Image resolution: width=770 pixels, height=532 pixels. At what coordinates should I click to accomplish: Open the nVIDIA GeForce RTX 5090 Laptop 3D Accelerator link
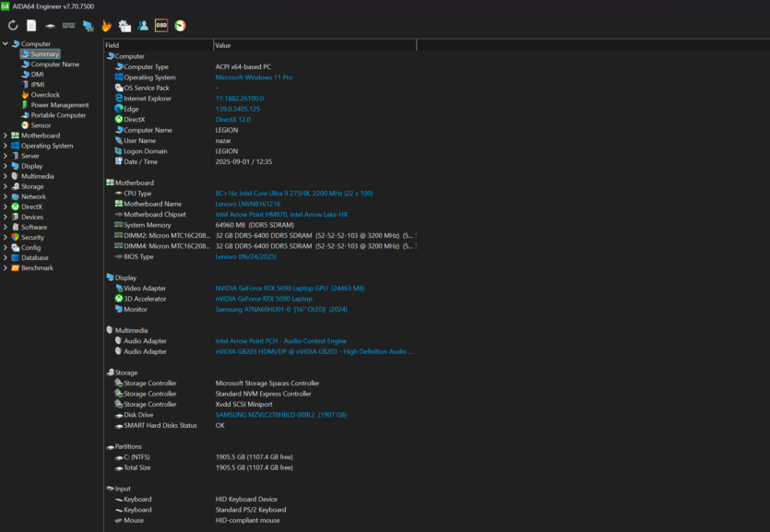pos(264,299)
